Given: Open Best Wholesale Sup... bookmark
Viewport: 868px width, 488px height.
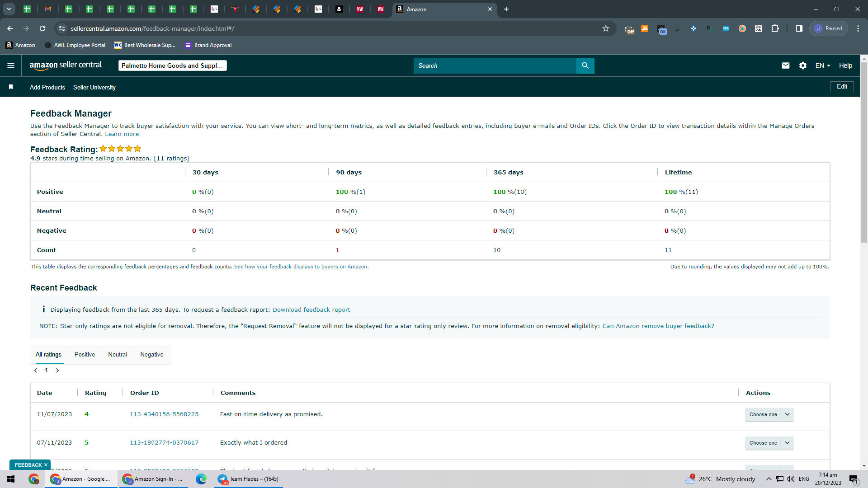Looking at the screenshot, I should pyautogui.click(x=145, y=45).
